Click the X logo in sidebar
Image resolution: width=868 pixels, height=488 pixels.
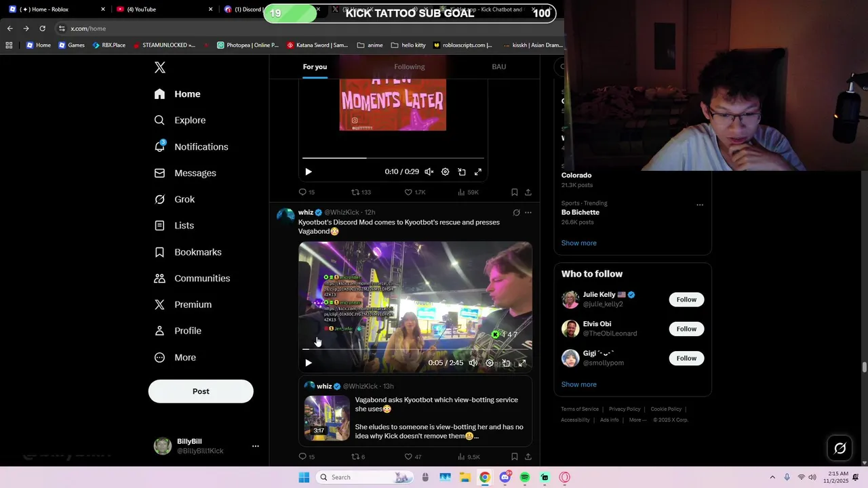point(160,67)
